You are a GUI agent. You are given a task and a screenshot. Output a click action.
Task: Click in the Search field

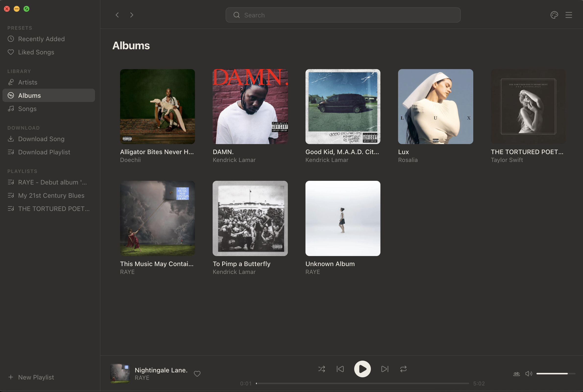[343, 15]
